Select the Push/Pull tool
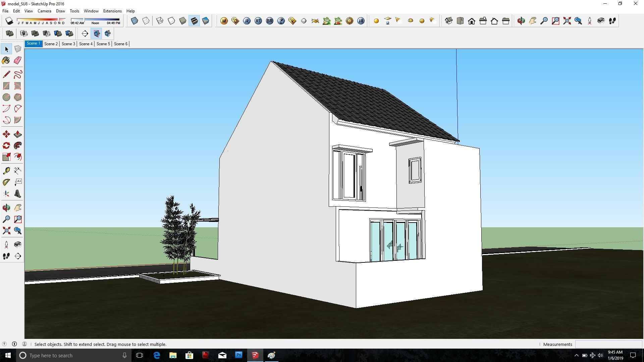Image resolution: width=644 pixels, height=362 pixels. tap(18, 134)
